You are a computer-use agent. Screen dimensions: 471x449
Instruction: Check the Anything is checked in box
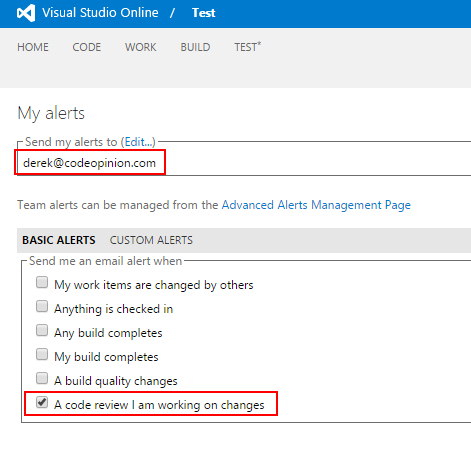tap(42, 306)
